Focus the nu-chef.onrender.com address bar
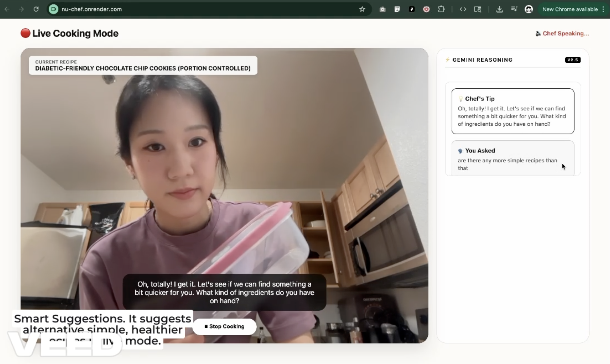This screenshot has height=364, width=610. (196, 9)
